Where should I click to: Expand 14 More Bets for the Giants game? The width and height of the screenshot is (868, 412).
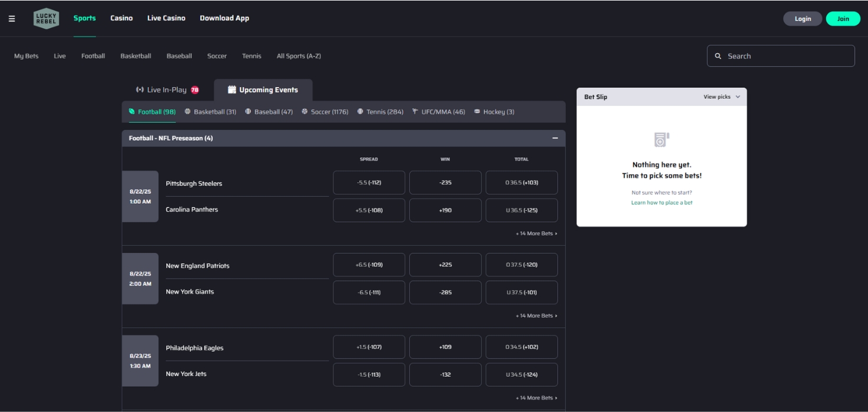tap(536, 315)
